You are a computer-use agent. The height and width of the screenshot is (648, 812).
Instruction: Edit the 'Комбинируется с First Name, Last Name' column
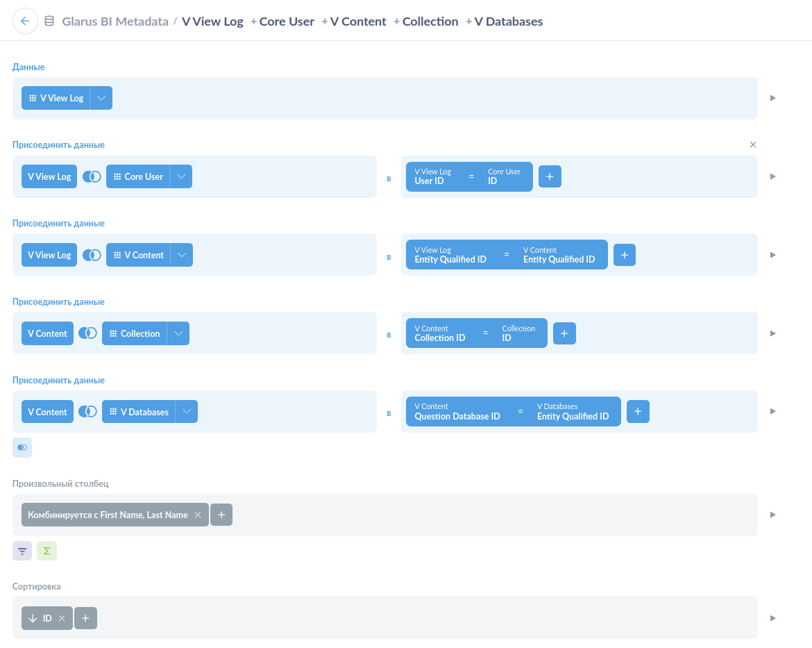[108, 515]
